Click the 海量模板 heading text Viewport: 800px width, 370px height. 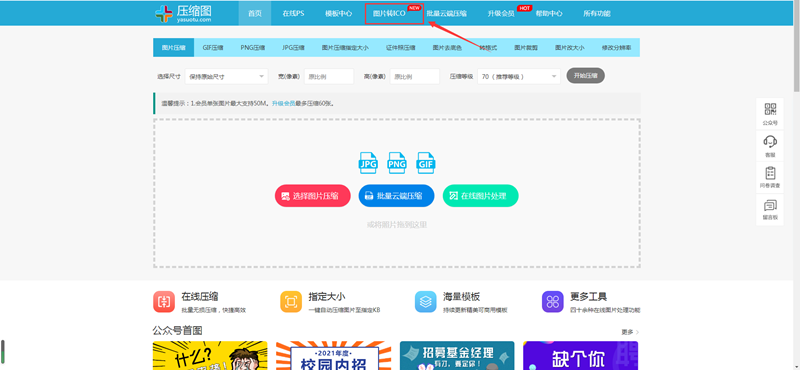[x=462, y=297]
